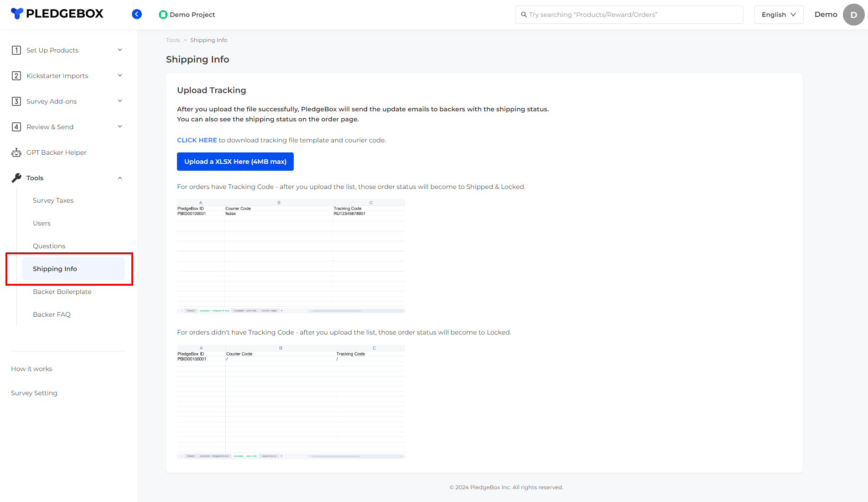
Task: Expand Survey Add-ons chevron
Action: coord(120,101)
